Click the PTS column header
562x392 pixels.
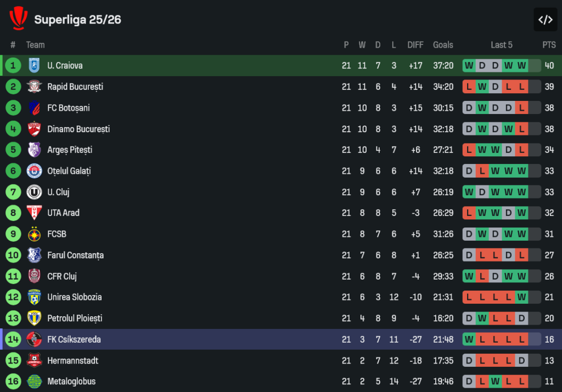549,45
